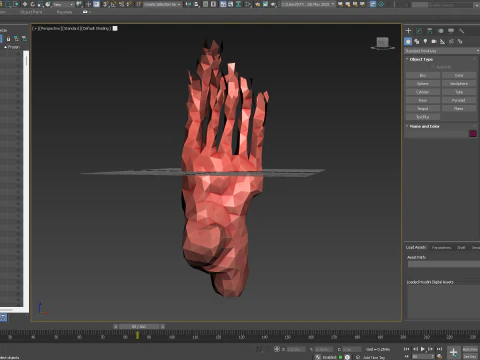
Task: Select the Scale tool in main toolbar
Action: point(40,4)
